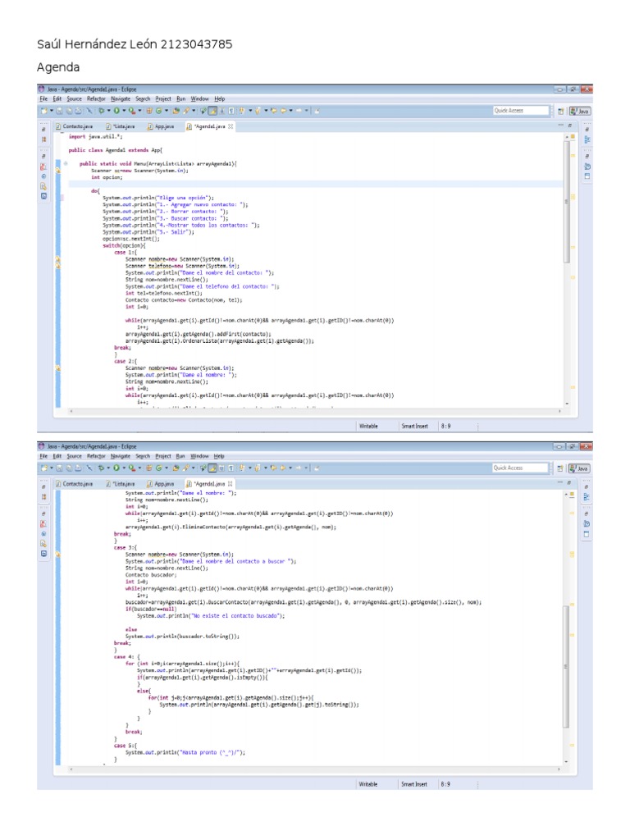Click the Open Perspective icon in upper window
Image resolution: width=630 pixels, height=840 pixels.
pos(561,111)
